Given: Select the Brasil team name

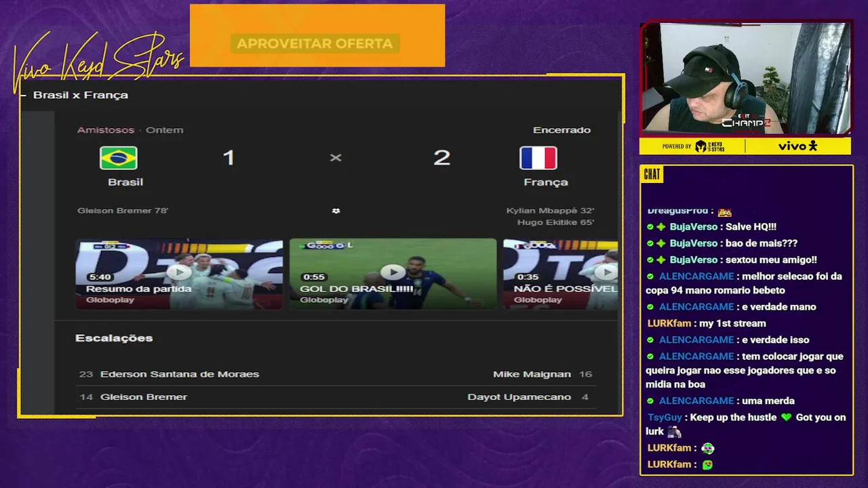Looking at the screenshot, I should click(x=125, y=182).
